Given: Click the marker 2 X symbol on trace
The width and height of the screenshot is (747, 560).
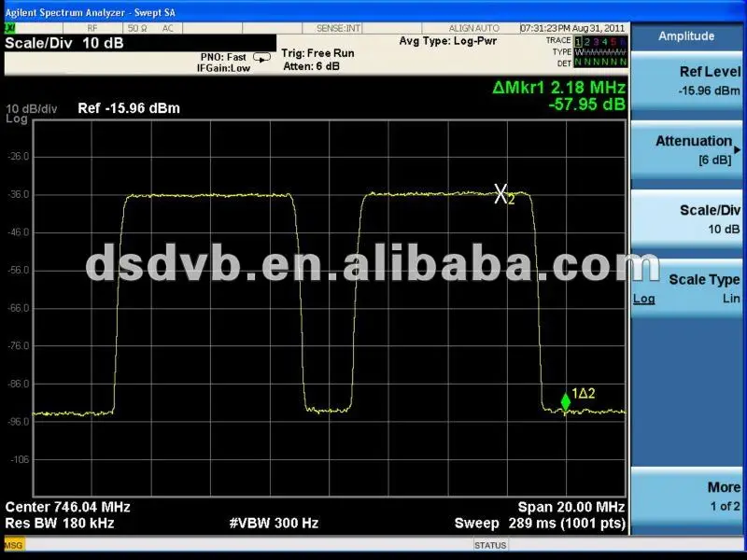Looking at the screenshot, I should click(x=501, y=194).
